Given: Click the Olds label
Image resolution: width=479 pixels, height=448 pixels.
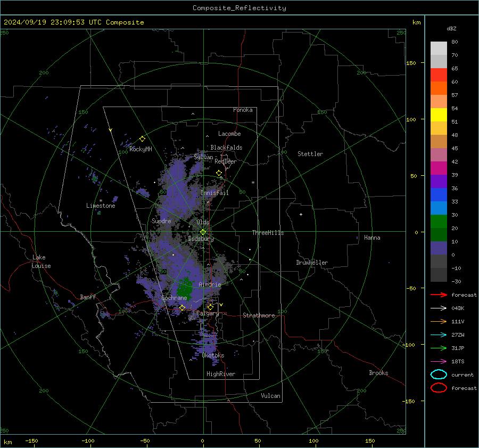Looking at the screenshot, I should tap(203, 222).
